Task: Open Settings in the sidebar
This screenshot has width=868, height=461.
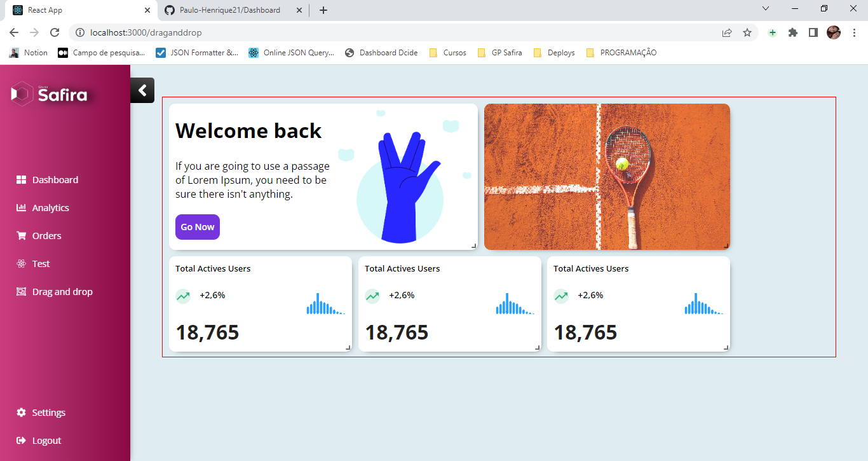Action: pos(41,413)
